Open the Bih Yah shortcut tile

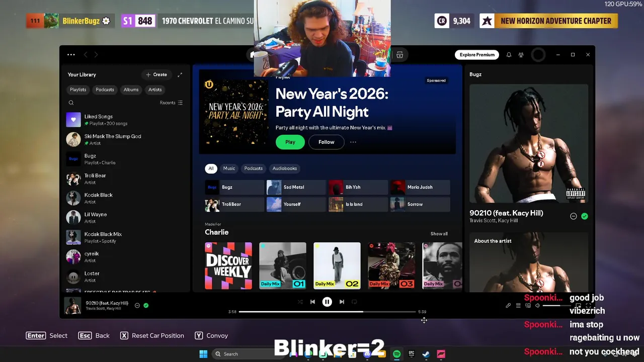click(358, 187)
